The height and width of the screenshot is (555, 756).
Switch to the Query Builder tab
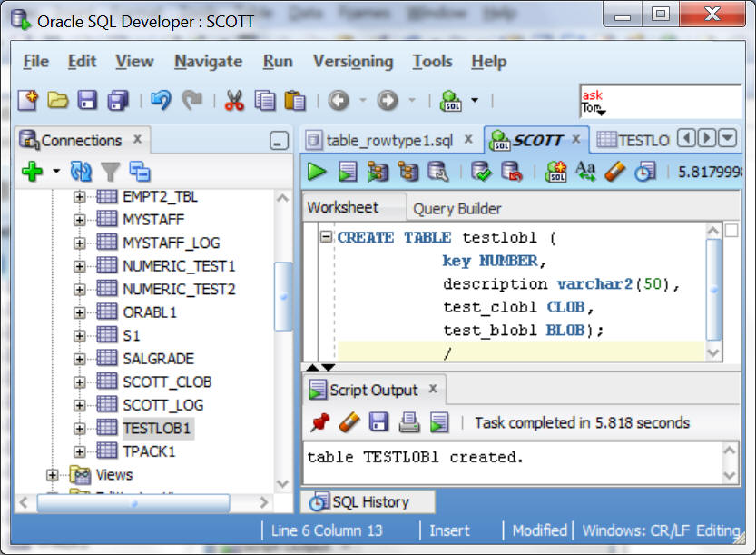coord(457,209)
